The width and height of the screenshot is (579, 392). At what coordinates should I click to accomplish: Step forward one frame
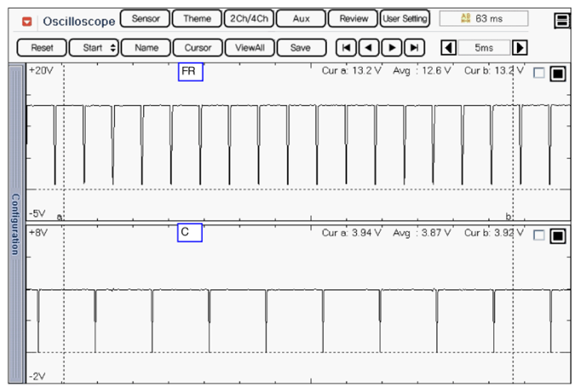click(x=392, y=48)
